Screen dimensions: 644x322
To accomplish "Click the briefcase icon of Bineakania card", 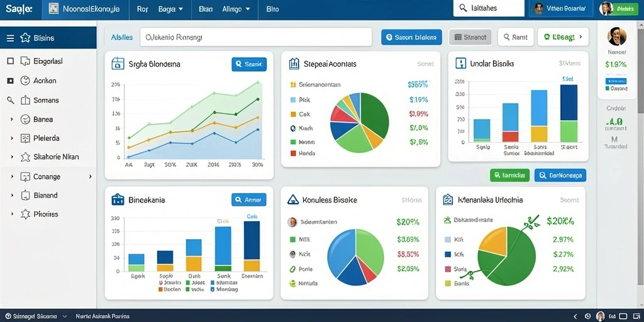I will 118,199.
